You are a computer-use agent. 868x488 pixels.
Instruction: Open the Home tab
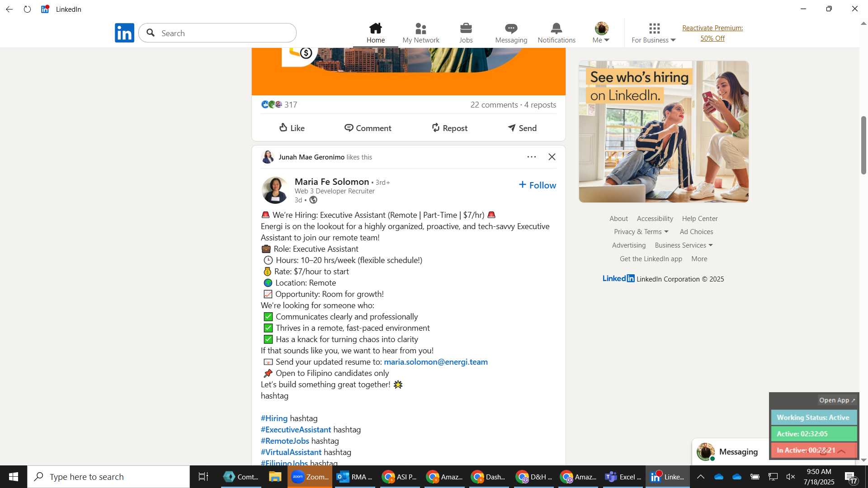tap(376, 33)
